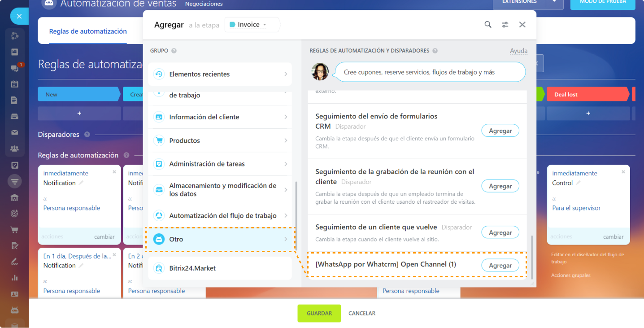Click the help icon next to GRUPO
644x328 pixels.
click(x=174, y=51)
